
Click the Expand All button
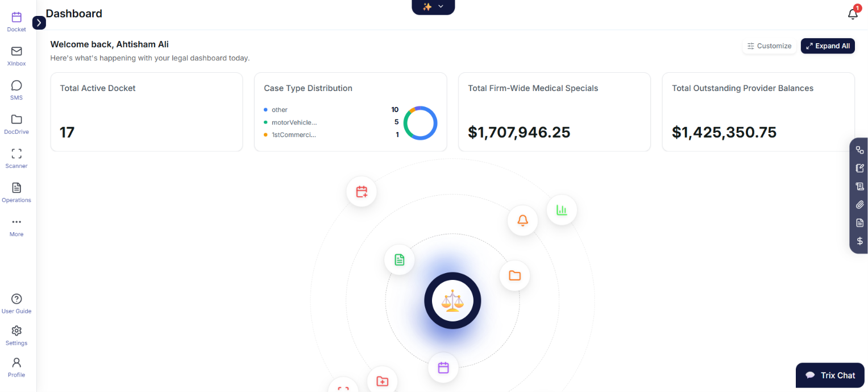coord(828,46)
